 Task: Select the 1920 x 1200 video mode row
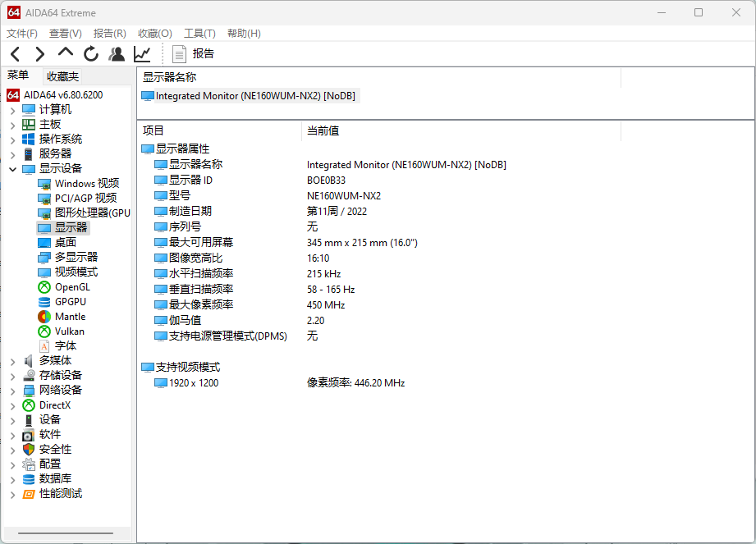(280, 383)
